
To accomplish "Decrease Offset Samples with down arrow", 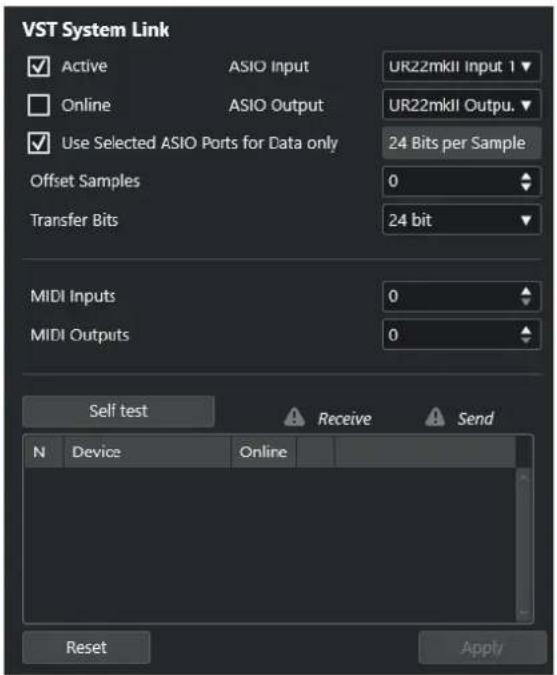I will click(x=526, y=186).
